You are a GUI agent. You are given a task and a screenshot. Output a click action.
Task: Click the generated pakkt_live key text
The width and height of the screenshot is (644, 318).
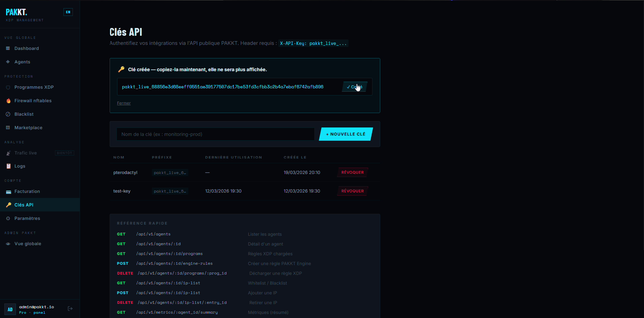(223, 87)
